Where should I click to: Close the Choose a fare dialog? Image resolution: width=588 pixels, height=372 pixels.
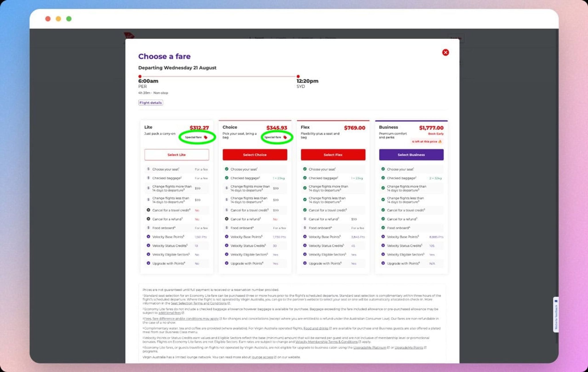445,52
